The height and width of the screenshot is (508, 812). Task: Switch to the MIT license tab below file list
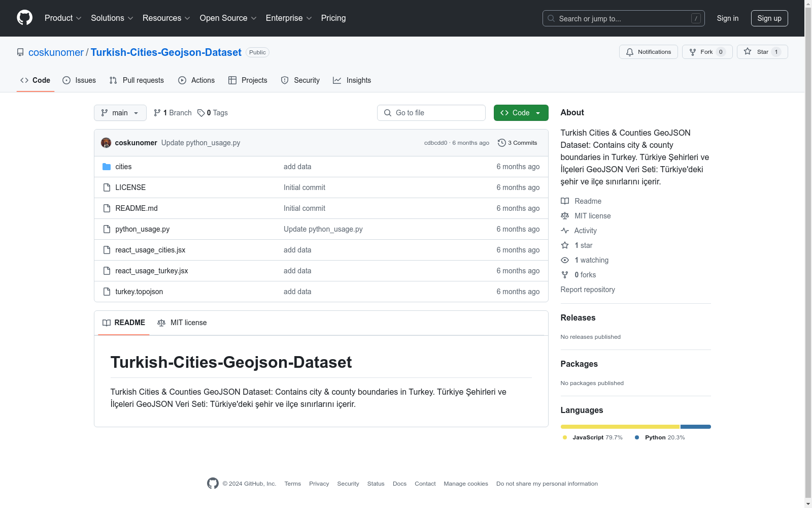click(x=182, y=323)
